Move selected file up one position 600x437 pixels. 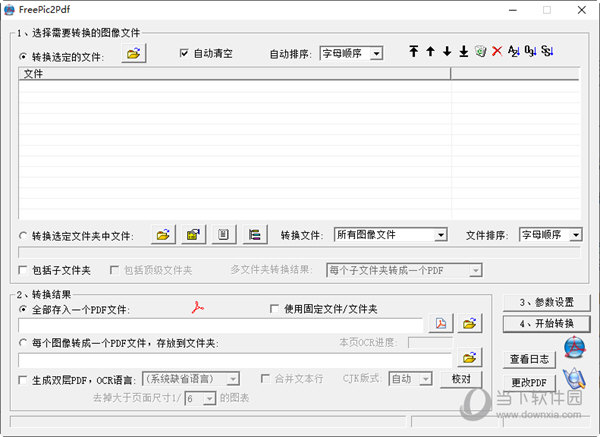click(x=430, y=51)
